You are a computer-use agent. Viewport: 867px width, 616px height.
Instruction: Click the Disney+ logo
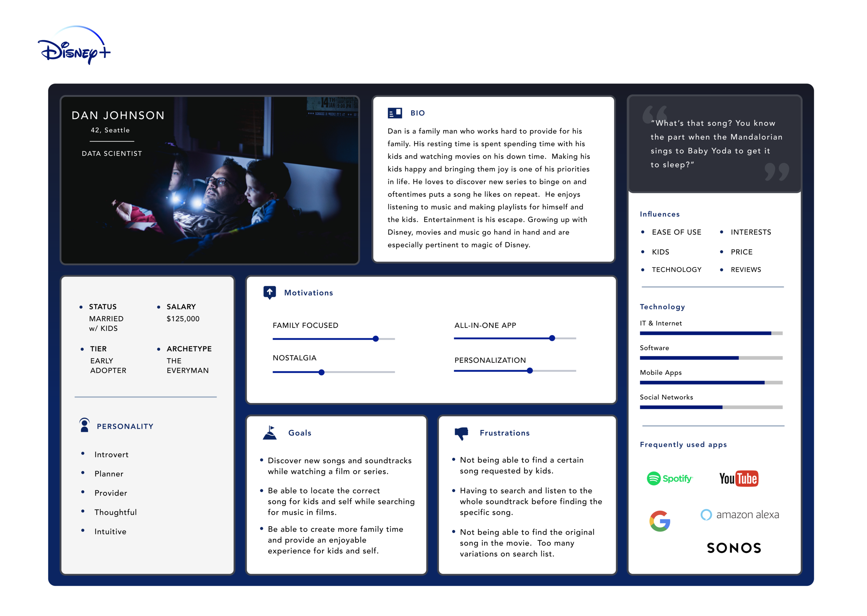(74, 46)
